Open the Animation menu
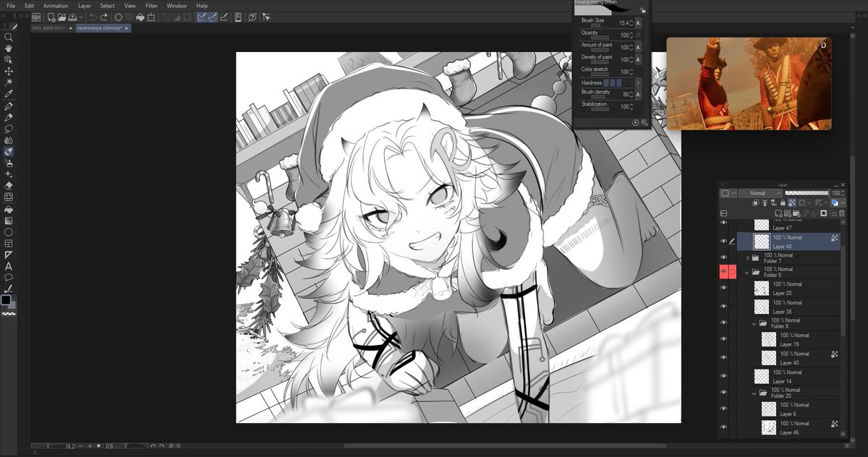868x457 pixels. [x=56, y=6]
